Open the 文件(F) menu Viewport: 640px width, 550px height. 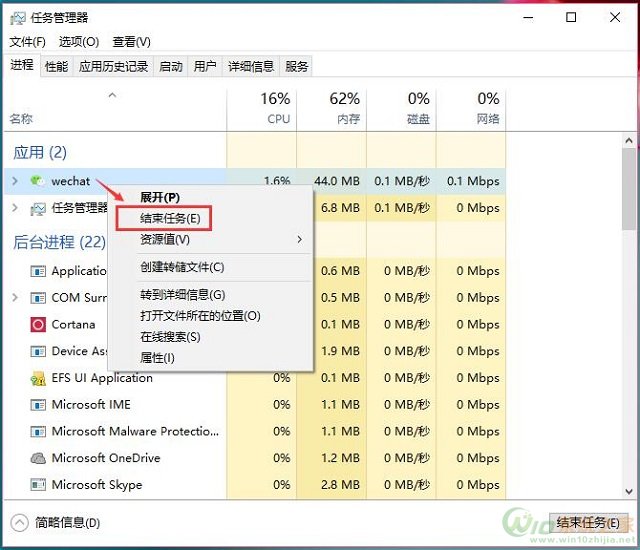point(27,42)
